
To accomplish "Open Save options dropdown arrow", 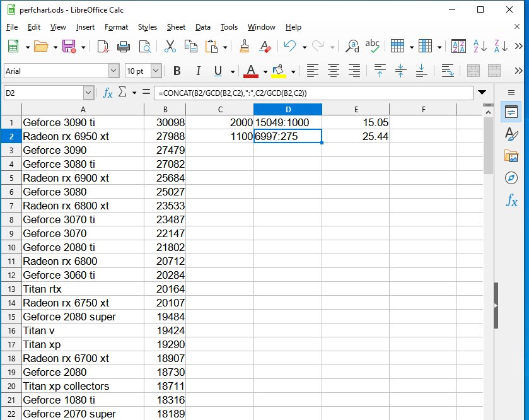I will [x=83, y=47].
